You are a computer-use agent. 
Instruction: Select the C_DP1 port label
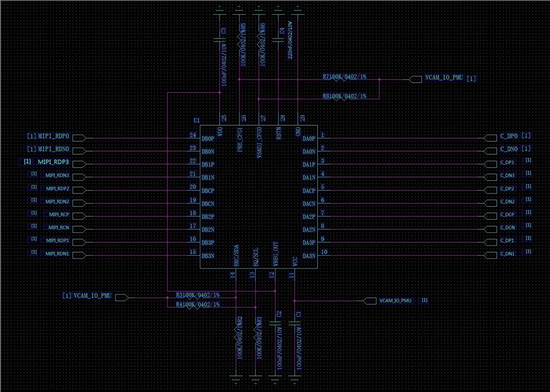tap(508, 240)
